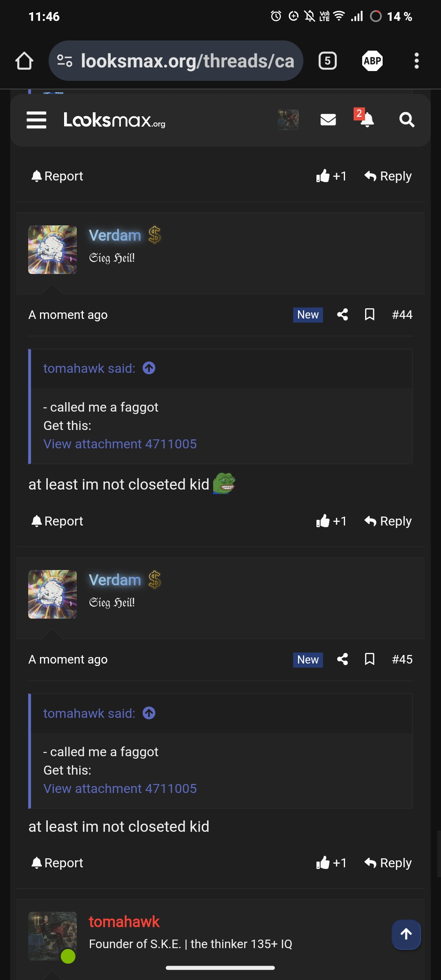Bookmark post #45
The width and height of the screenshot is (441, 980).
click(x=369, y=660)
